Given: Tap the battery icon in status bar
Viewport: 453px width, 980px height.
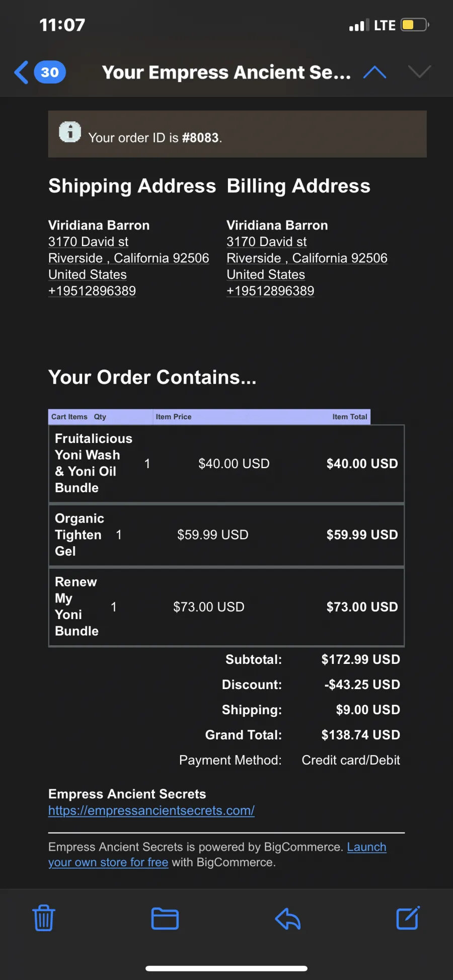Looking at the screenshot, I should (x=415, y=25).
